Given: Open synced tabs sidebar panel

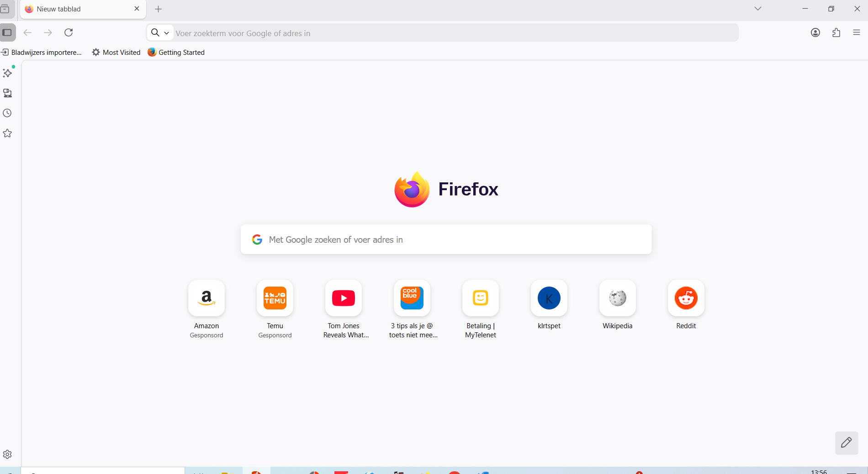Looking at the screenshot, I should pos(7,93).
